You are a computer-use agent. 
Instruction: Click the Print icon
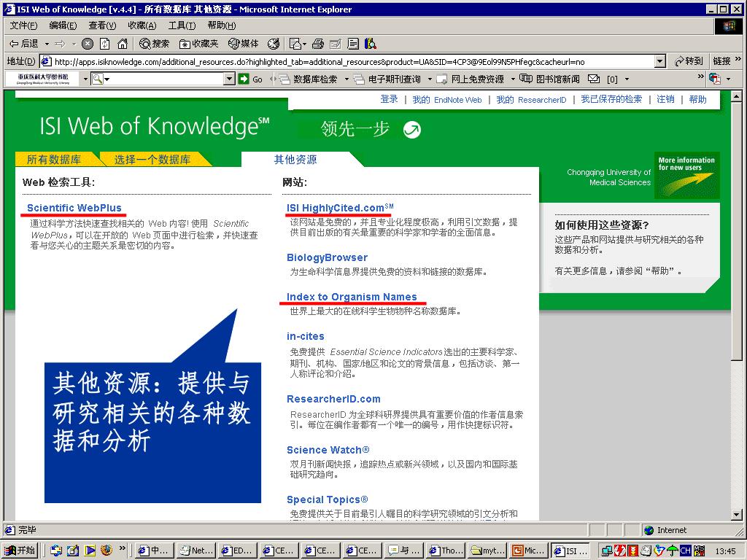pos(318,44)
